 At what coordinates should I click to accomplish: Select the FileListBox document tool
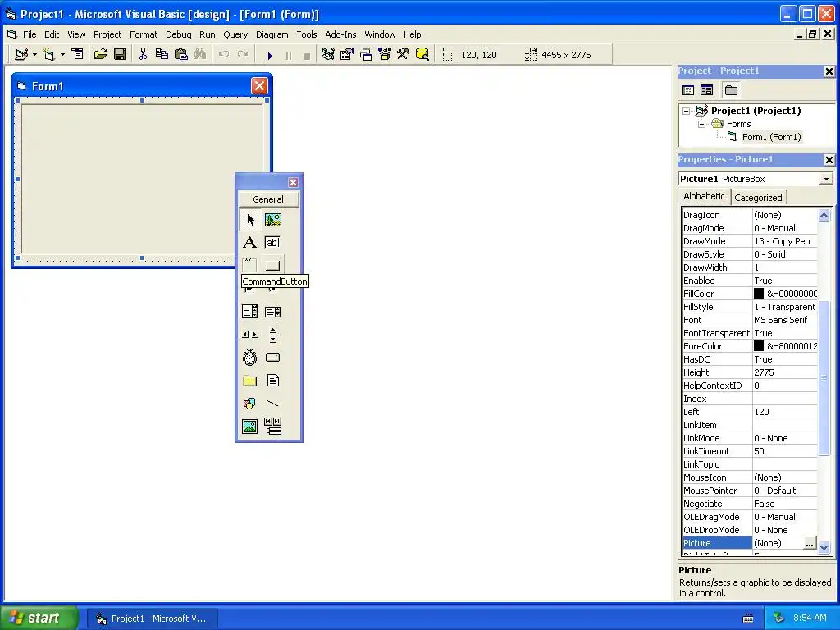click(272, 381)
